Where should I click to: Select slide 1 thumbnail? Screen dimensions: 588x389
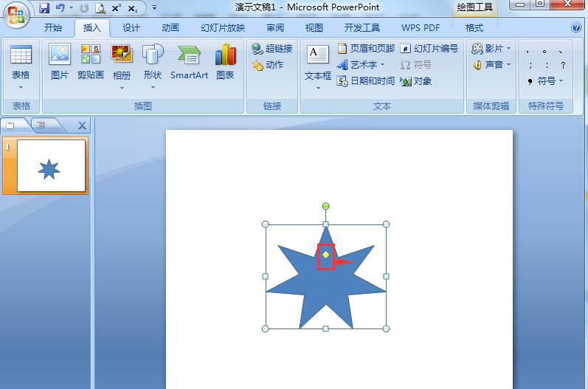click(x=51, y=166)
